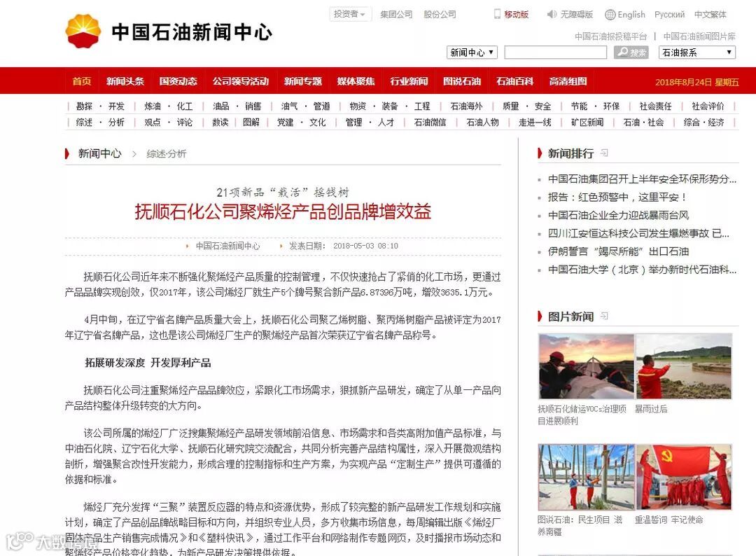
Task: Open the 媒体聚焦 tab
Action: pyautogui.click(x=356, y=81)
